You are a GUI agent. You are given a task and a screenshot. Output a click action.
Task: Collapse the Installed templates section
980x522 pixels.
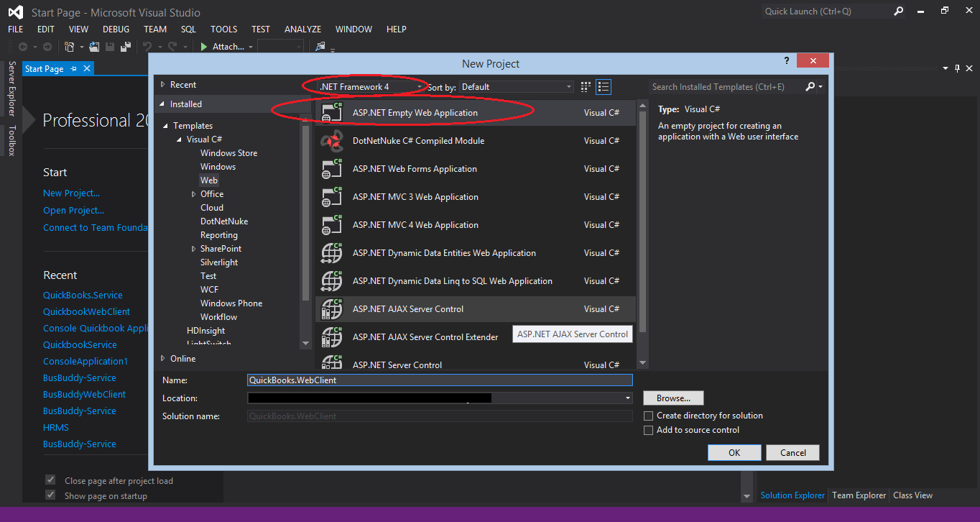coord(163,104)
